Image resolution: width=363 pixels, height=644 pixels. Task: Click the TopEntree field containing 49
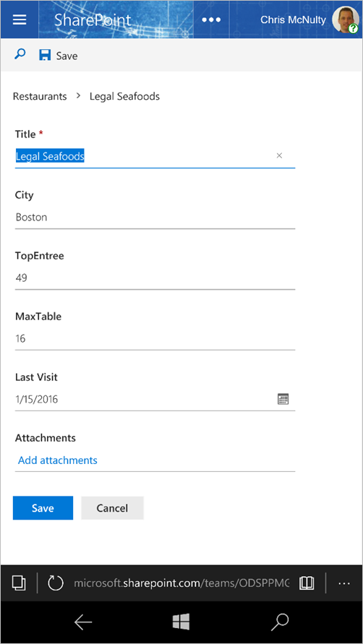point(155,278)
